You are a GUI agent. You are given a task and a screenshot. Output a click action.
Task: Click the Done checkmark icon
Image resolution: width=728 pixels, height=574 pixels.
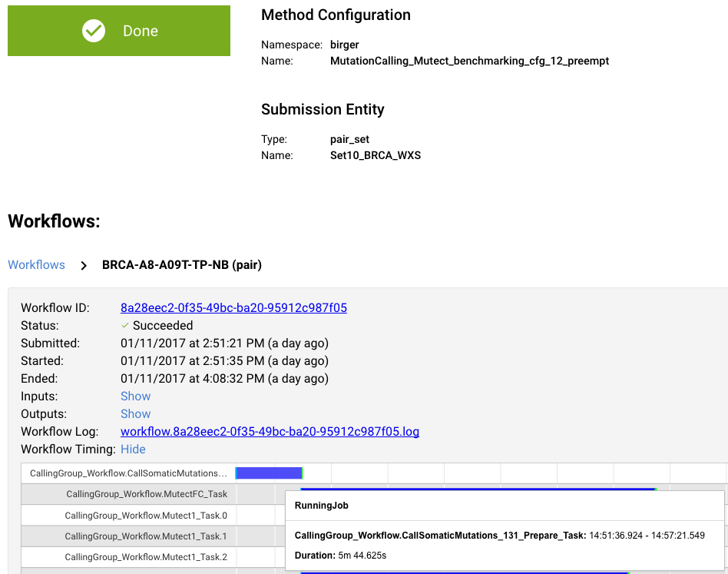(94, 31)
